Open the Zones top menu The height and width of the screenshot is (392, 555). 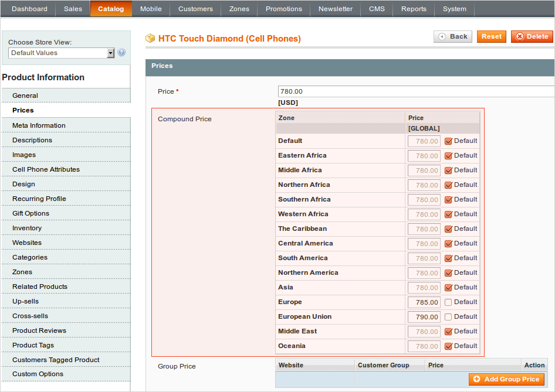point(239,9)
